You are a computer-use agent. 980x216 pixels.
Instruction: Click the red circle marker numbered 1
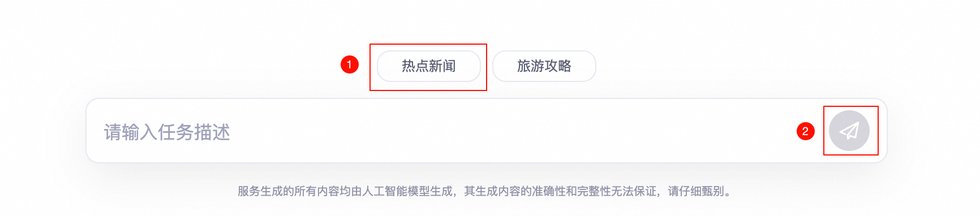click(x=350, y=64)
